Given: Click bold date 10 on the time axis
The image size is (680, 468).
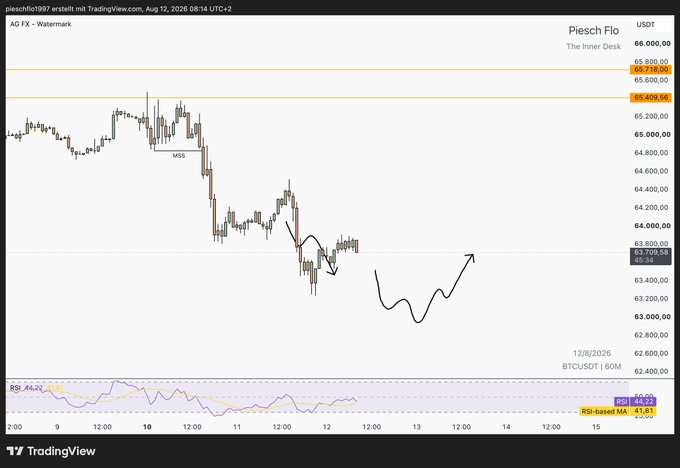Looking at the screenshot, I should pos(147,427).
